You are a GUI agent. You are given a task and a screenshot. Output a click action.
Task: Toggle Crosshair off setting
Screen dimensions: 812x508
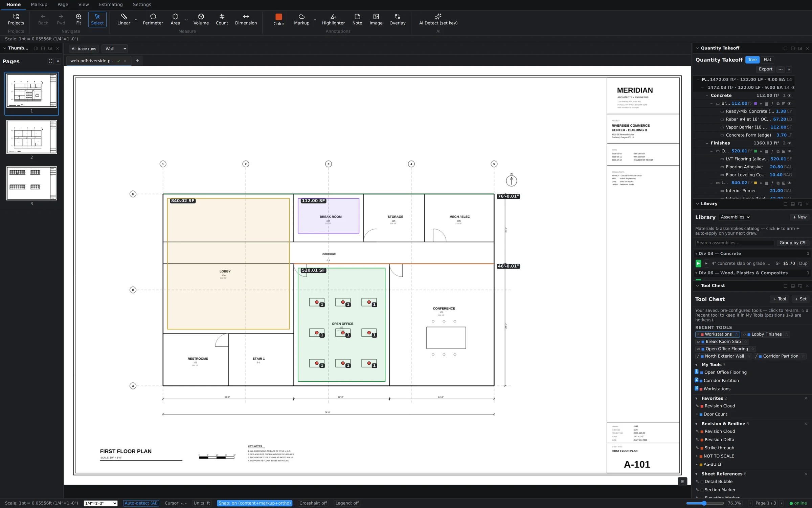point(313,503)
